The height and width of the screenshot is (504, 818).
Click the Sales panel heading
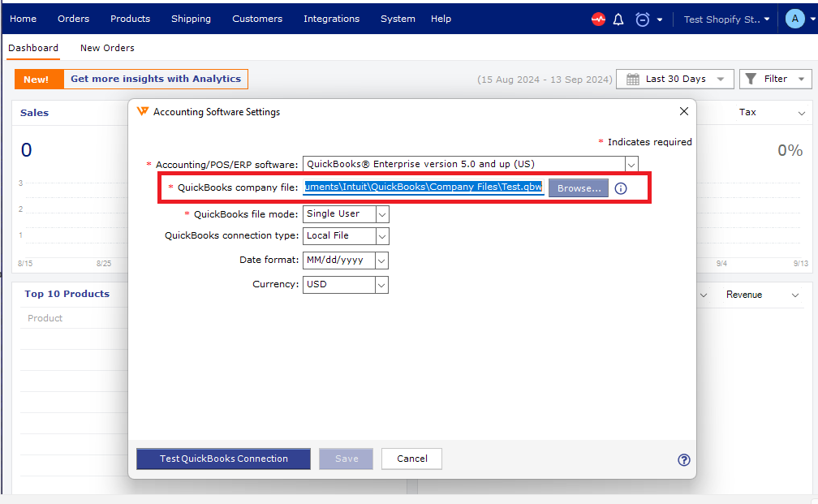click(34, 113)
